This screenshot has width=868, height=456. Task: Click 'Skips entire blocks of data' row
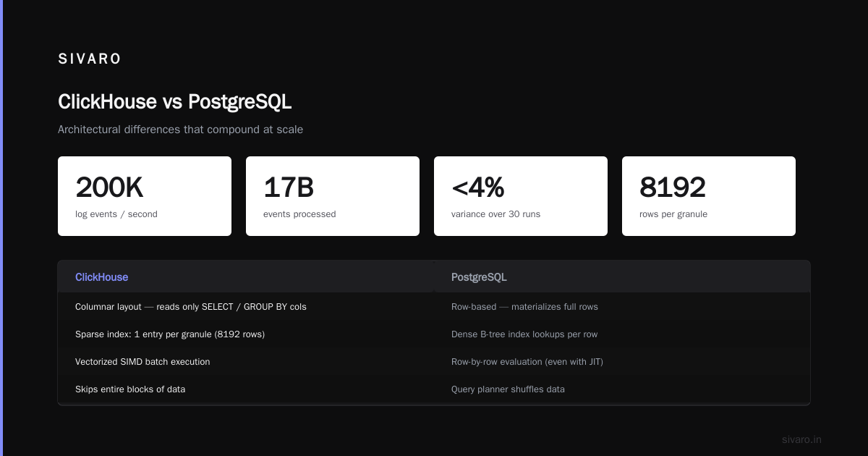coord(130,389)
